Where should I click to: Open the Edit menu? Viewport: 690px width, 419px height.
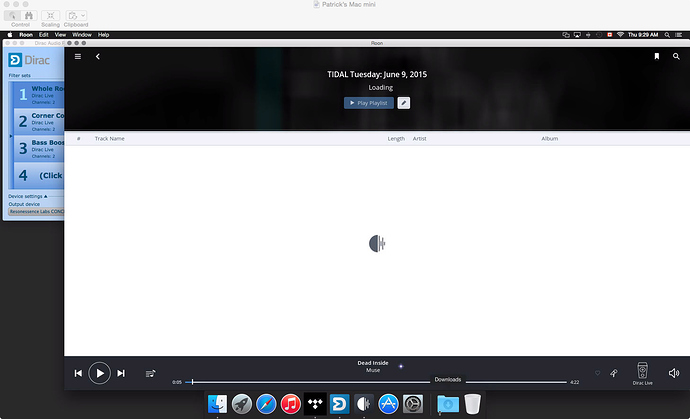44,35
